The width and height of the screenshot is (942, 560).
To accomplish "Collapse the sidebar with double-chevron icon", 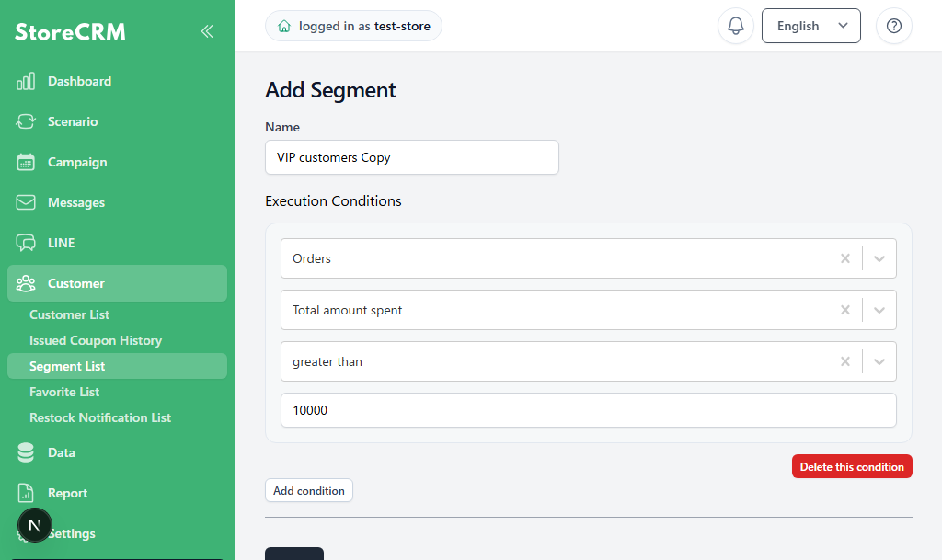I will (207, 31).
